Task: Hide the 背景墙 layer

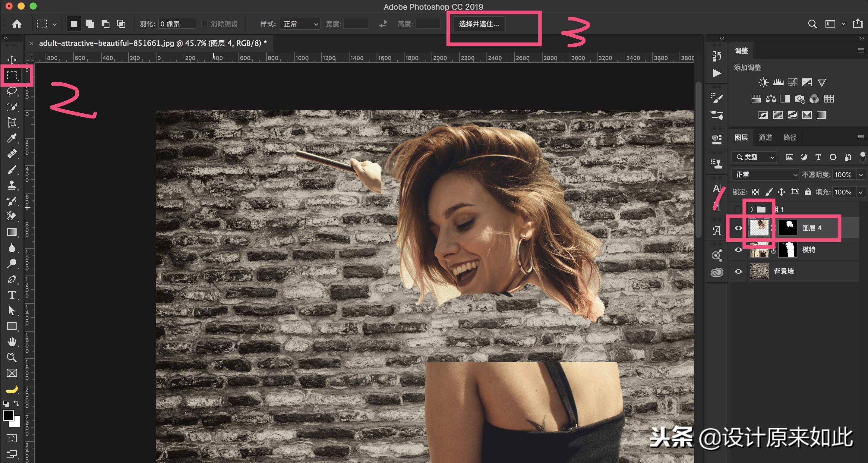Action: pos(738,272)
